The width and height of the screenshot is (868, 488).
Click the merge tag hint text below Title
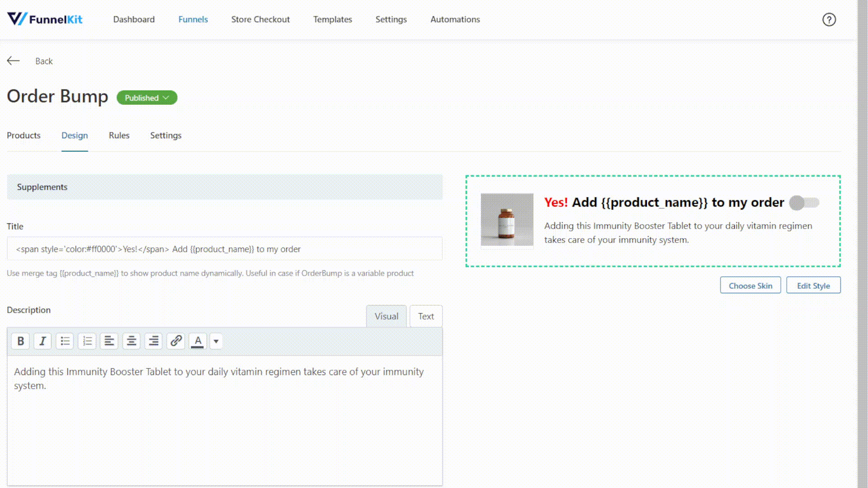210,273
